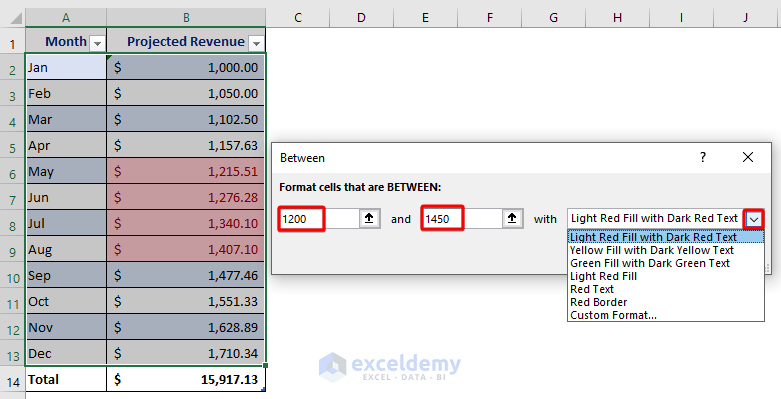This screenshot has height=399, width=781.
Task: Click the Apr cell
Action: tap(66, 145)
